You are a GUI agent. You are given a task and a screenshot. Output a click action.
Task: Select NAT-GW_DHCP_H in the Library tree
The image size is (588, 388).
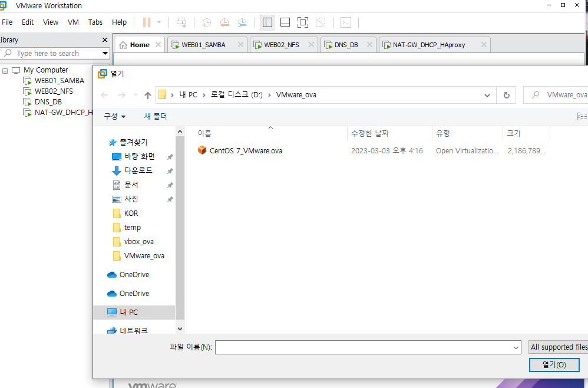58,112
